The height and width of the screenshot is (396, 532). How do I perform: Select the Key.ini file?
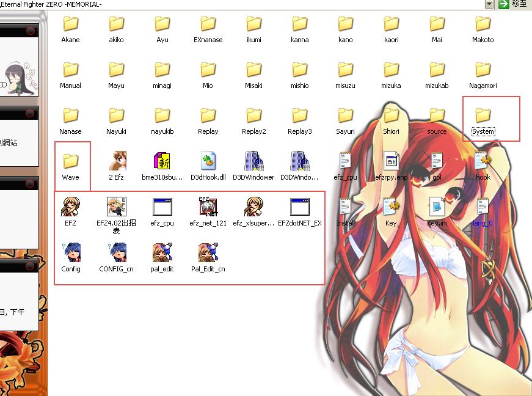coord(437,207)
